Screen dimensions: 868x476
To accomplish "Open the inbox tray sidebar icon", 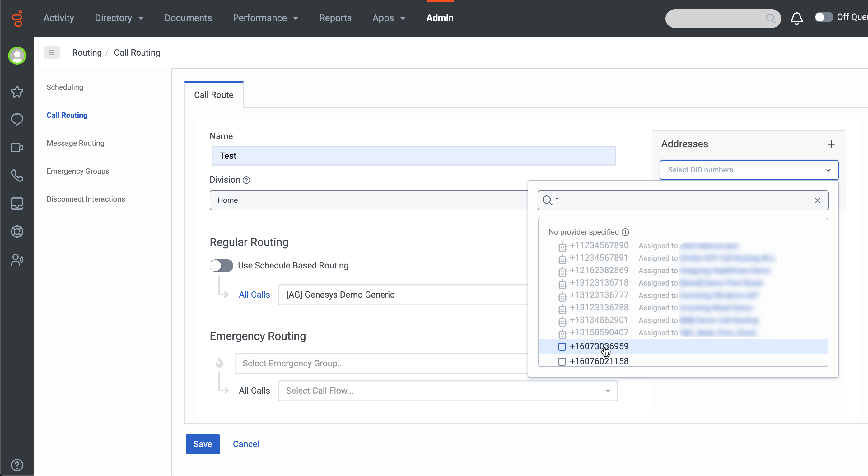I will click(x=17, y=203).
